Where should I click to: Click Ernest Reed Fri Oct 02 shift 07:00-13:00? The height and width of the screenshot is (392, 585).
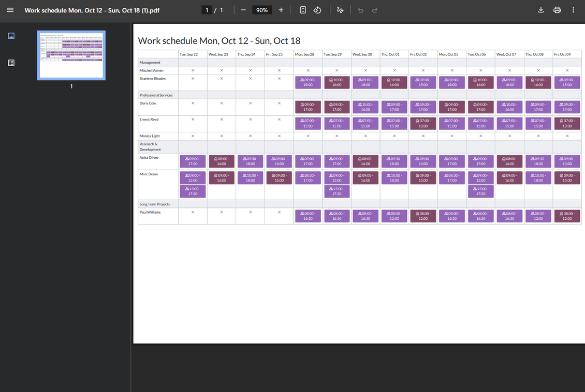(423, 123)
